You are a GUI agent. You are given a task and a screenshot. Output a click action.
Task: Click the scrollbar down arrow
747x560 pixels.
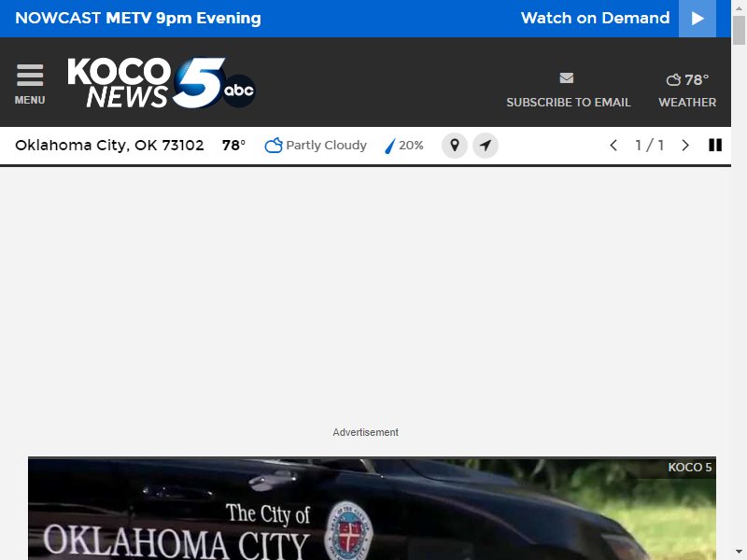coord(739,553)
